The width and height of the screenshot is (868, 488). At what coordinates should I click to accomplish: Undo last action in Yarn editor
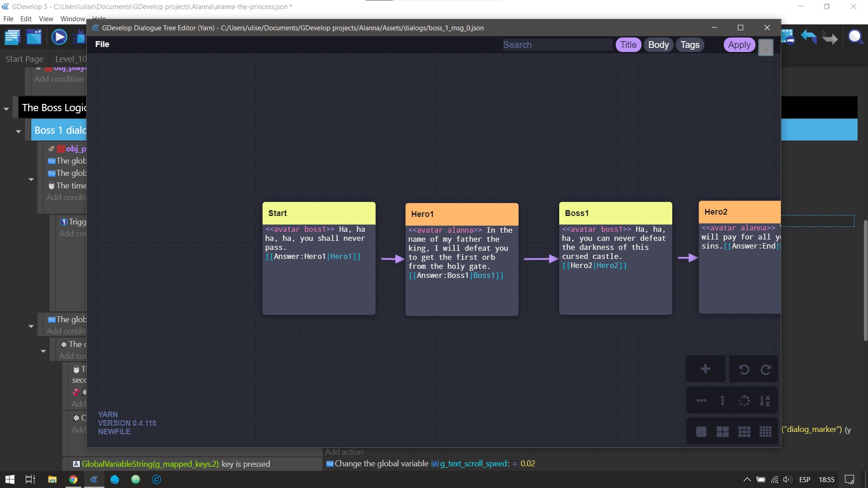point(744,370)
